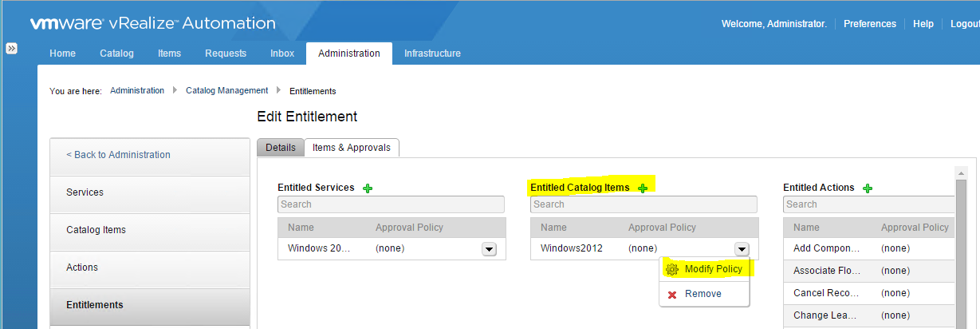Sort Entitled Services by Approval Policy column
Viewport: 980px width, 329px height.
pos(409,228)
